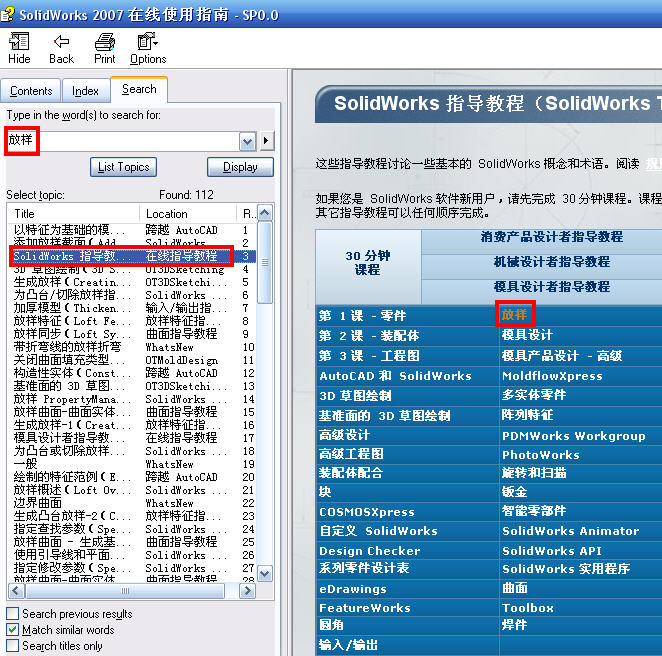Click the search word input field
Screen dimensions: 662x656
pos(122,141)
